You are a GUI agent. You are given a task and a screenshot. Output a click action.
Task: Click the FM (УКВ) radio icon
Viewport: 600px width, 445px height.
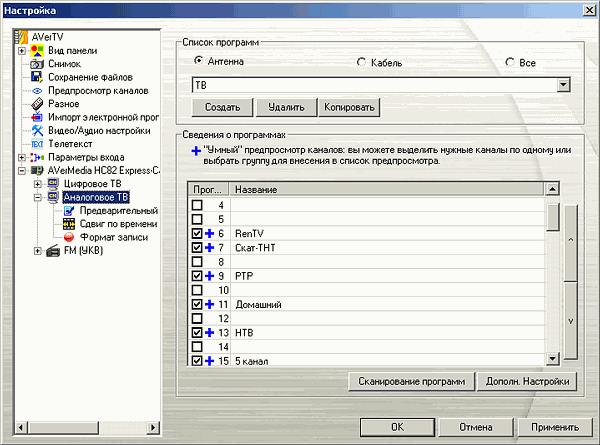(53, 251)
